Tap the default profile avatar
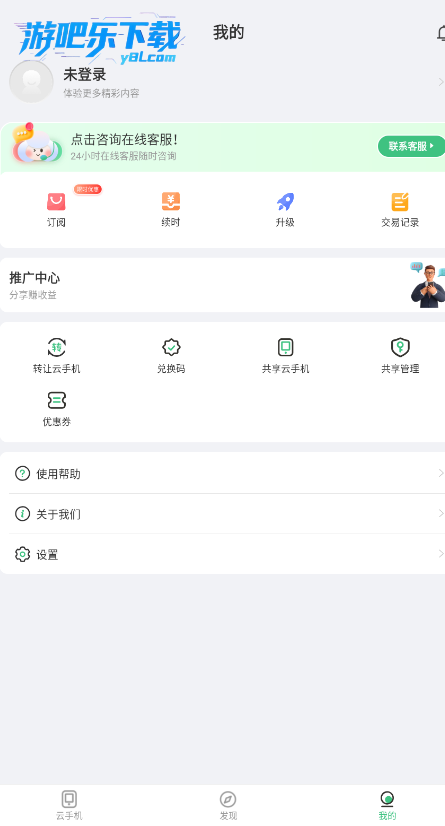Viewport: 445px width, 826px height. [31, 81]
